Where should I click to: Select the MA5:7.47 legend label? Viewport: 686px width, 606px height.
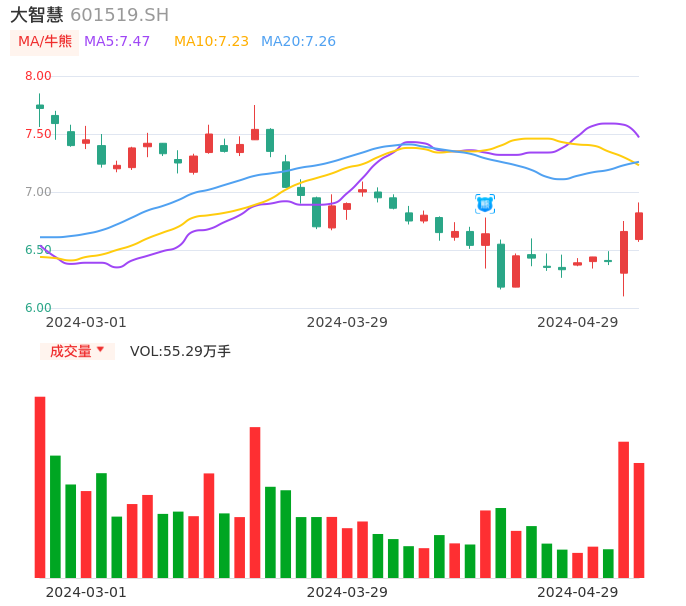(x=117, y=42)
